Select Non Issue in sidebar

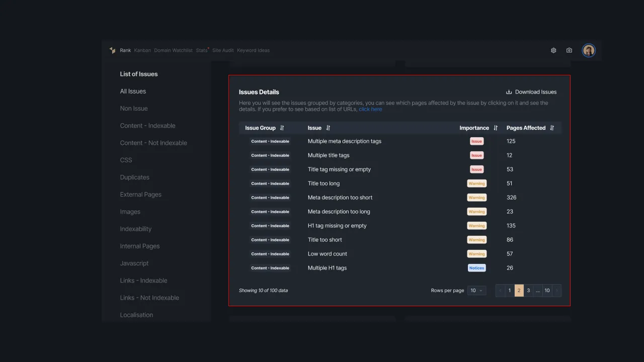[x=134, y=108]
